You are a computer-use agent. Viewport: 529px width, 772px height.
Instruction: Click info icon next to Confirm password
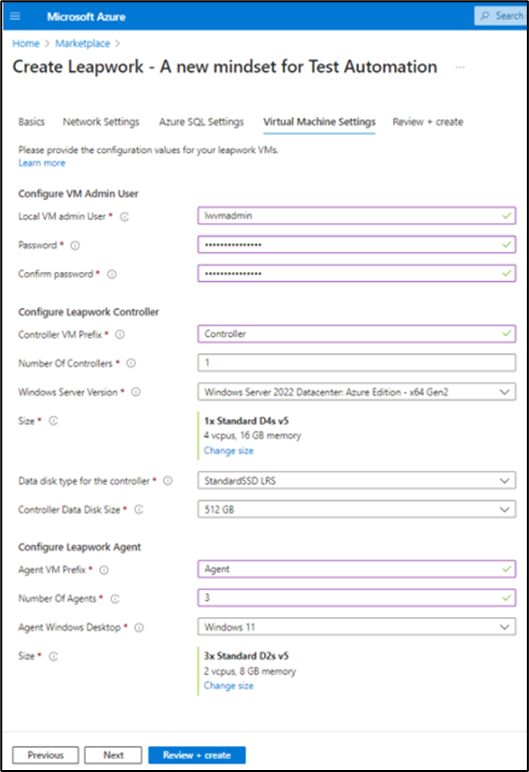click(112, 274)
